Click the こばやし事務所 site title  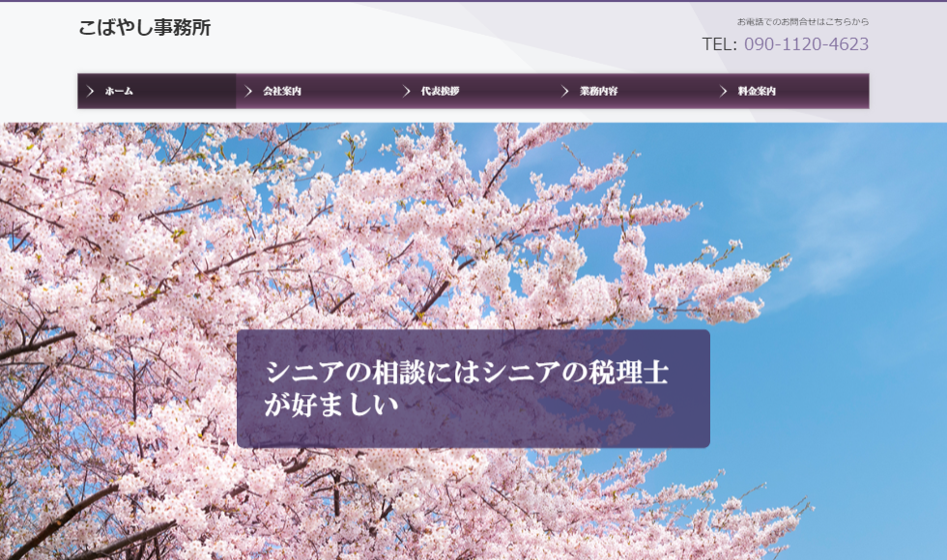click(144, 28)
